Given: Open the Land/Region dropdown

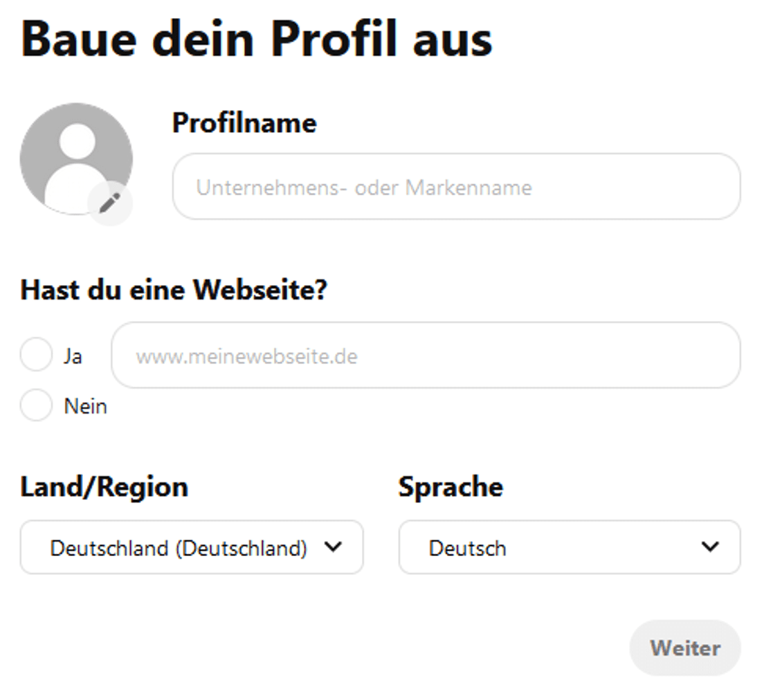Looking at the screenshot, I should [192, 547].
